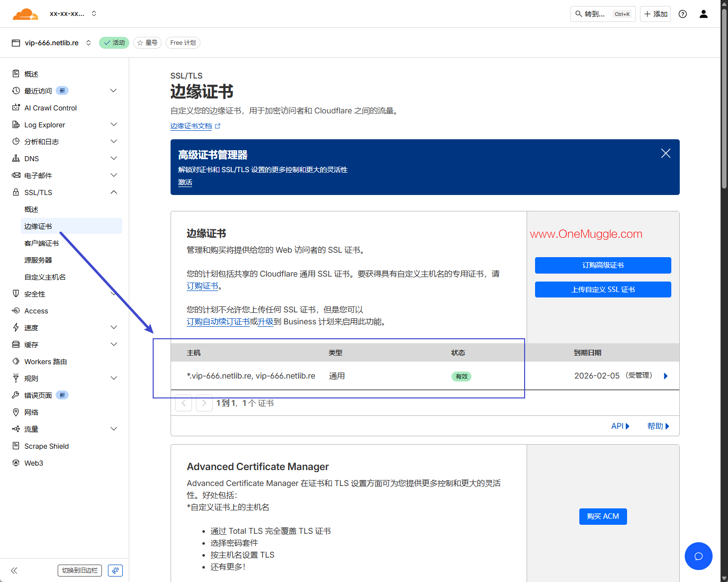Click the Workers 路由 diamond icon

[16, 361]
